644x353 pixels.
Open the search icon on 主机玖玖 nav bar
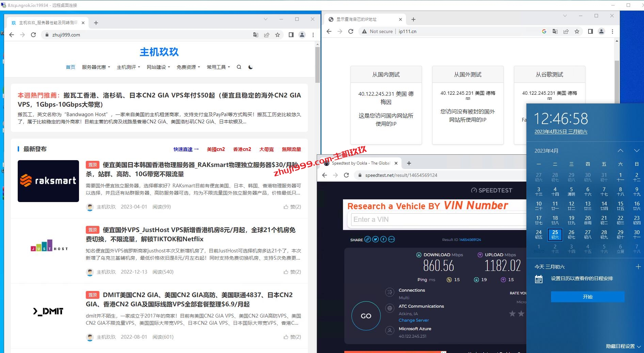(x=239, y=67)
